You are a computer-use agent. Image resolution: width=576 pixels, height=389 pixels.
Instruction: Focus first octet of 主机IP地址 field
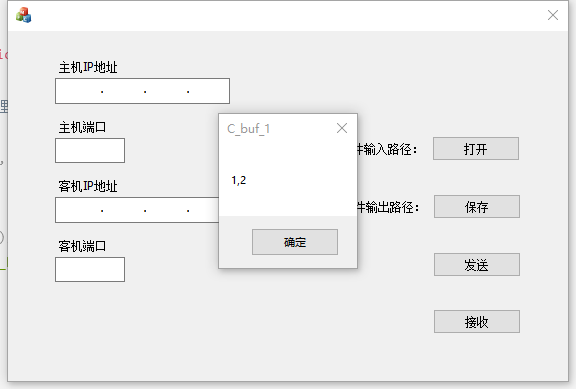[79, 91]
